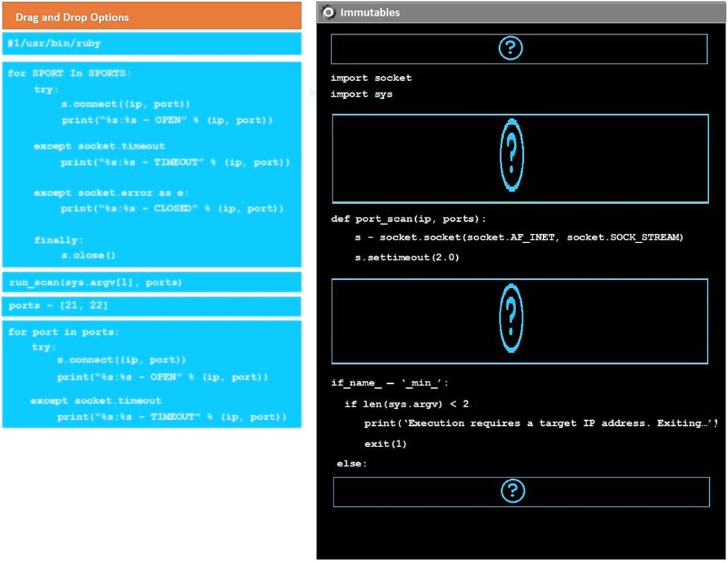Expand the first empty drop zone under Immutables

[x=518, y=48]
